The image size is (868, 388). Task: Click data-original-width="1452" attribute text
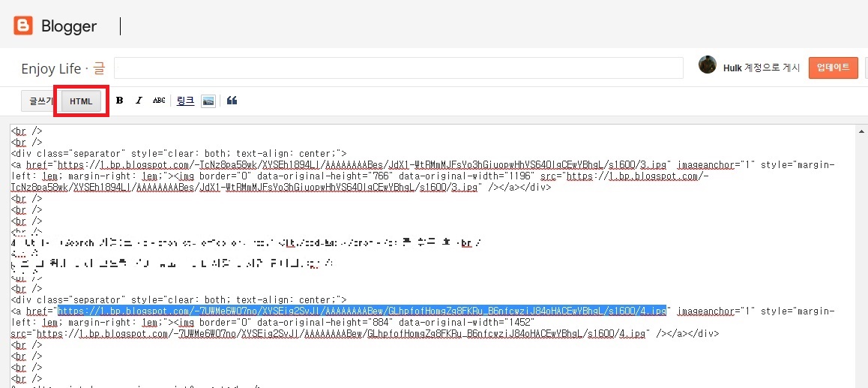point(467,322)
